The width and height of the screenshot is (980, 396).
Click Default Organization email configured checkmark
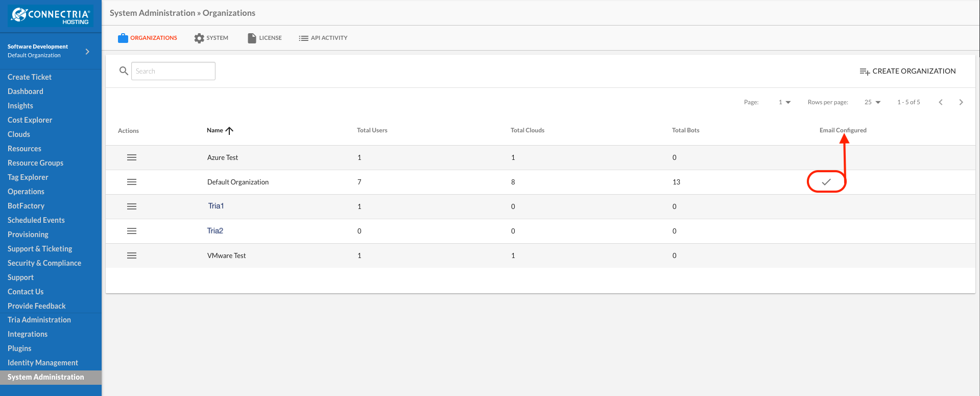pyautogui.click(x=826, y=182)
